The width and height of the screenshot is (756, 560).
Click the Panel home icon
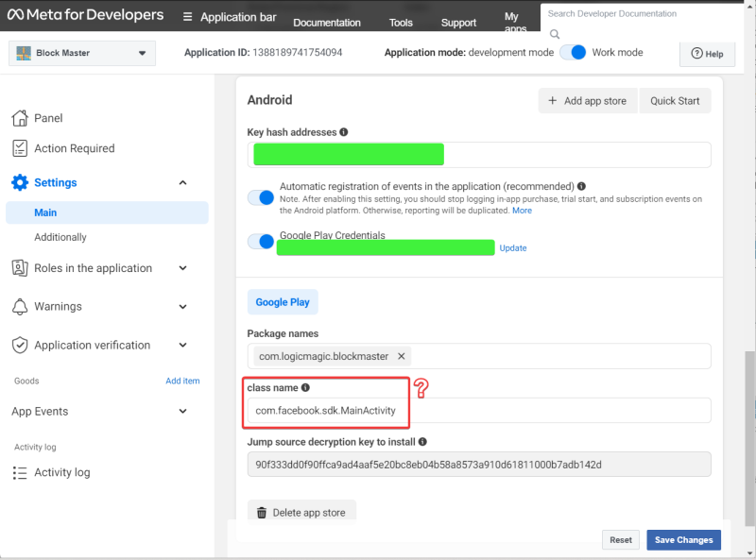tap(20, 118)
